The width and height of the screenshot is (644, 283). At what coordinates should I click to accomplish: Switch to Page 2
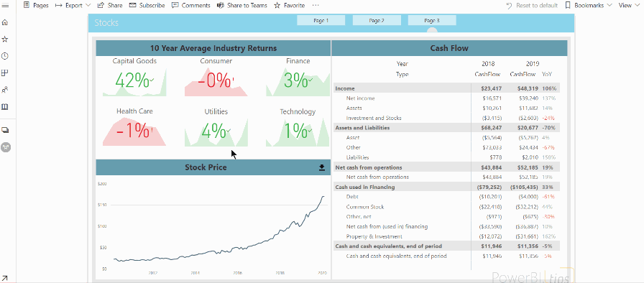[377, 21]
